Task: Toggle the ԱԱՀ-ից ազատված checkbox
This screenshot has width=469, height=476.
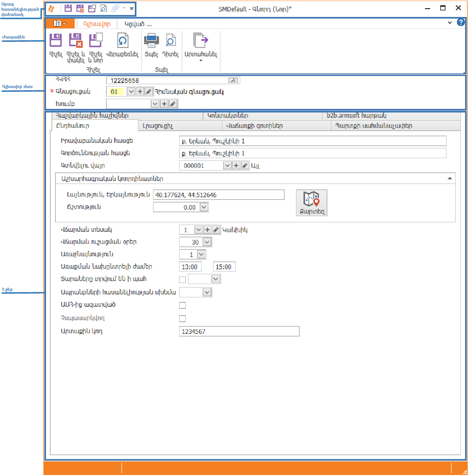Action: pyautogui.click(x=182, y=305)
